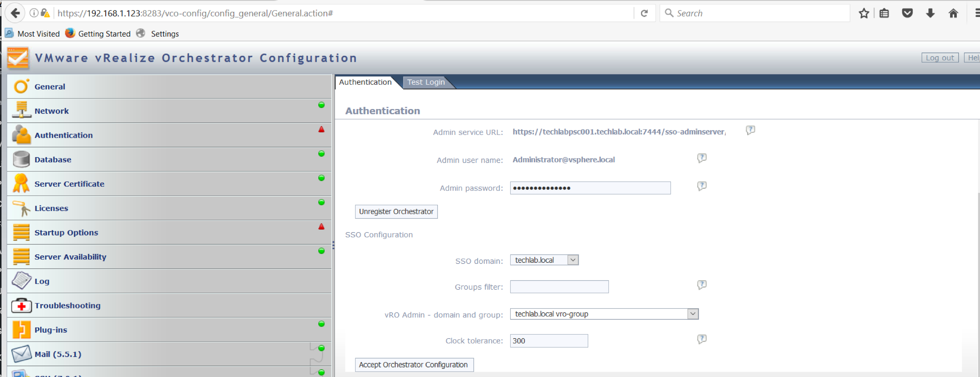Click help icon next to Groups filter
Image resolution: width=980 pixels, height=377 pixels.
pos(702,285)
